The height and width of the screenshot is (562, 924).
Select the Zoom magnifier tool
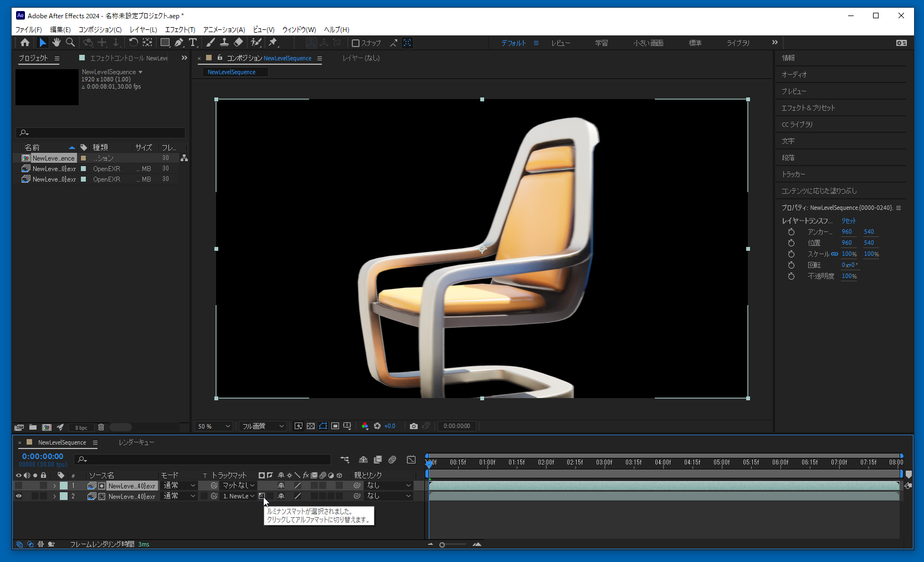70,43
